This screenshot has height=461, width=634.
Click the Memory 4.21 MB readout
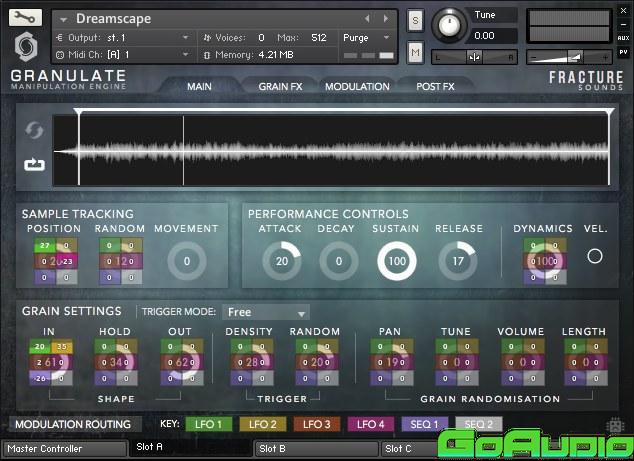[x=254, y=55]
